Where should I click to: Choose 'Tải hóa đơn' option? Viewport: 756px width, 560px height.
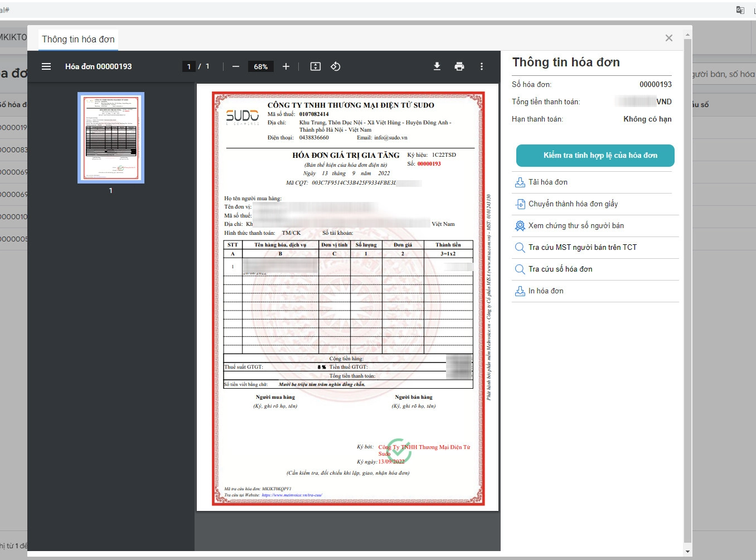click(547, 182)
